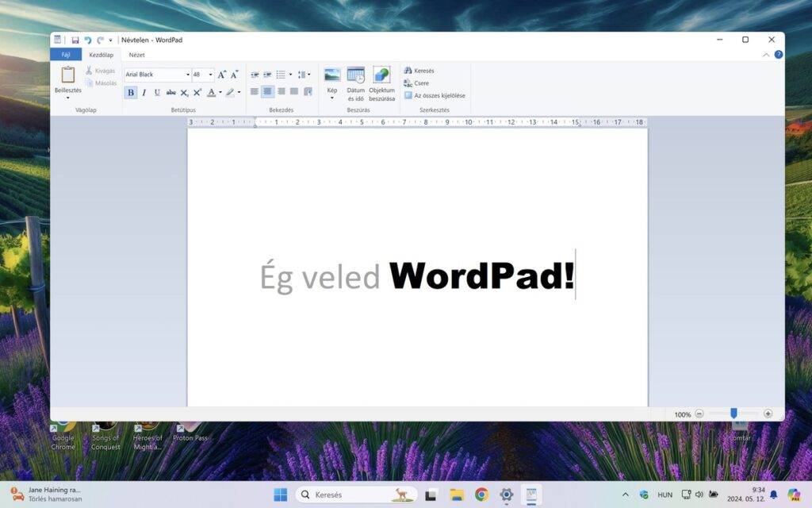Toggle Subscript formatting
Viewport: 812px width, 508px height.
[x=184, y=93]
